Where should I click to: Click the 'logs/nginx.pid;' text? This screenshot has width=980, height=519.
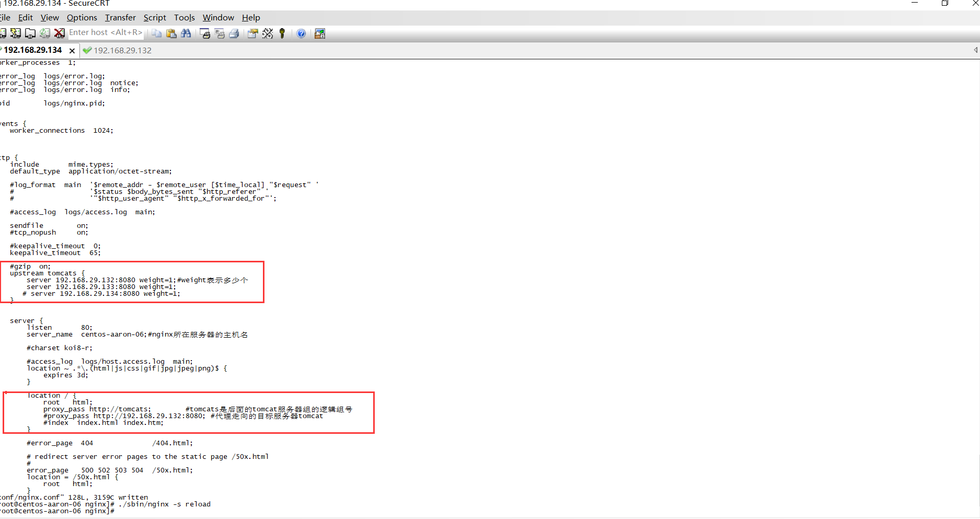74,103
